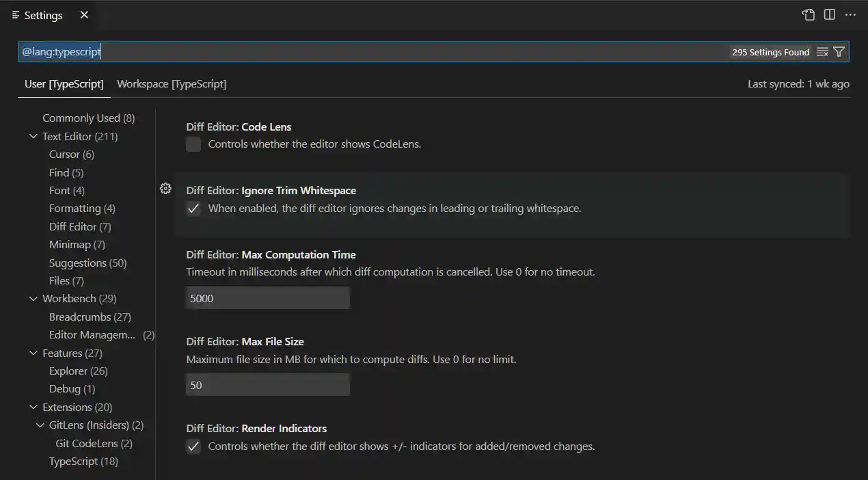
Task: Click the Max Computation Time value field
Action: click(267, 297)
